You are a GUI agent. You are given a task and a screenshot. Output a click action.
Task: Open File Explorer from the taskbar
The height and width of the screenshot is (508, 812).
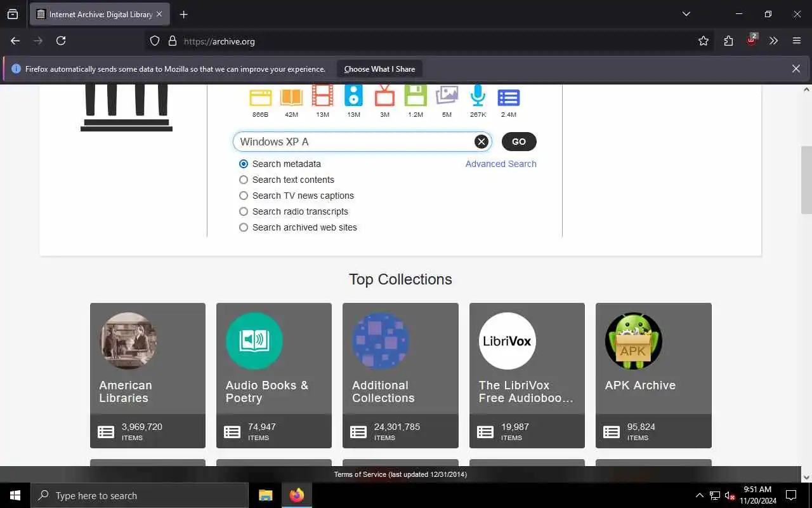point(266,495)
